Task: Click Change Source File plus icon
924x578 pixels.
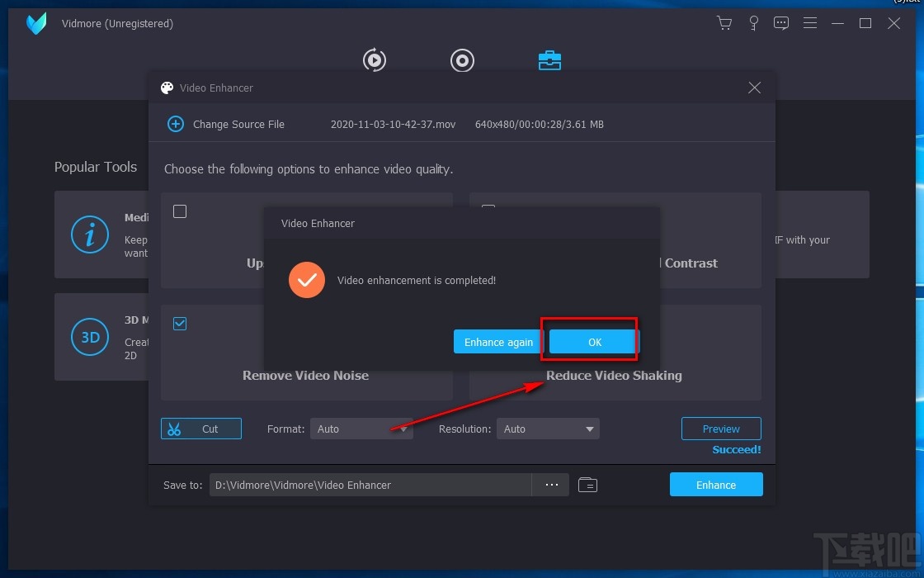Action: (x=176, y=124)
